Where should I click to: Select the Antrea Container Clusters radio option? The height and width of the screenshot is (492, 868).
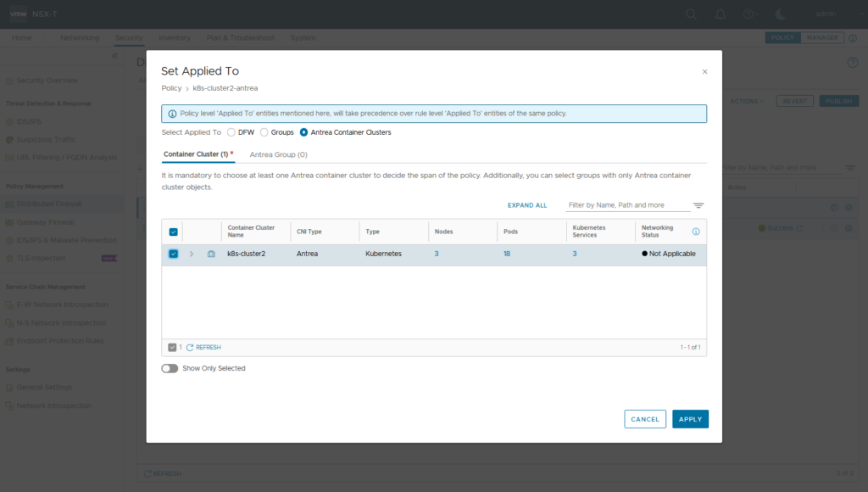[304, 132]
